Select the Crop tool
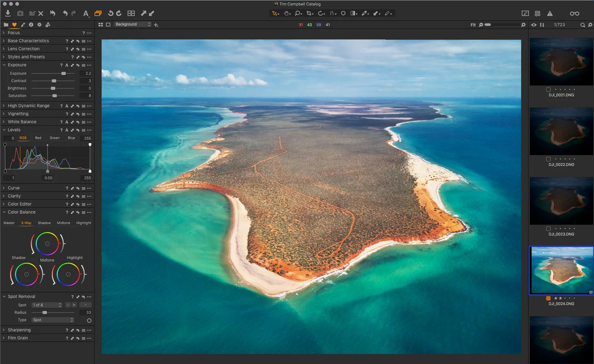Image resolution: width=594 pixels, height=364 pixels. click(310, 13)
